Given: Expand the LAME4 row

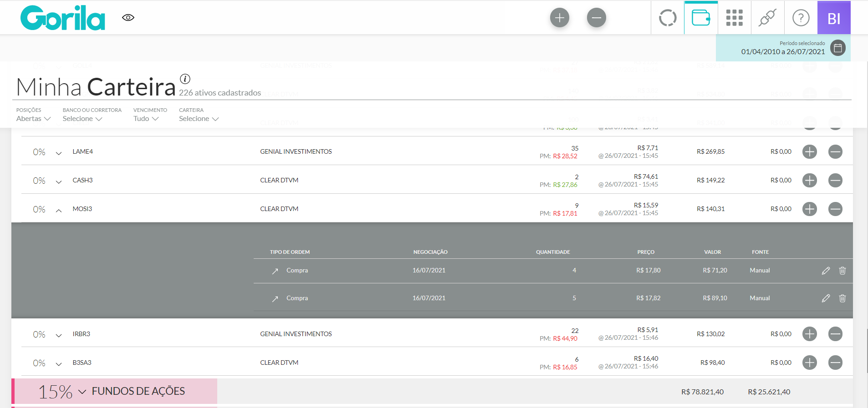Looking at the screenshot, I should (59, 153).
